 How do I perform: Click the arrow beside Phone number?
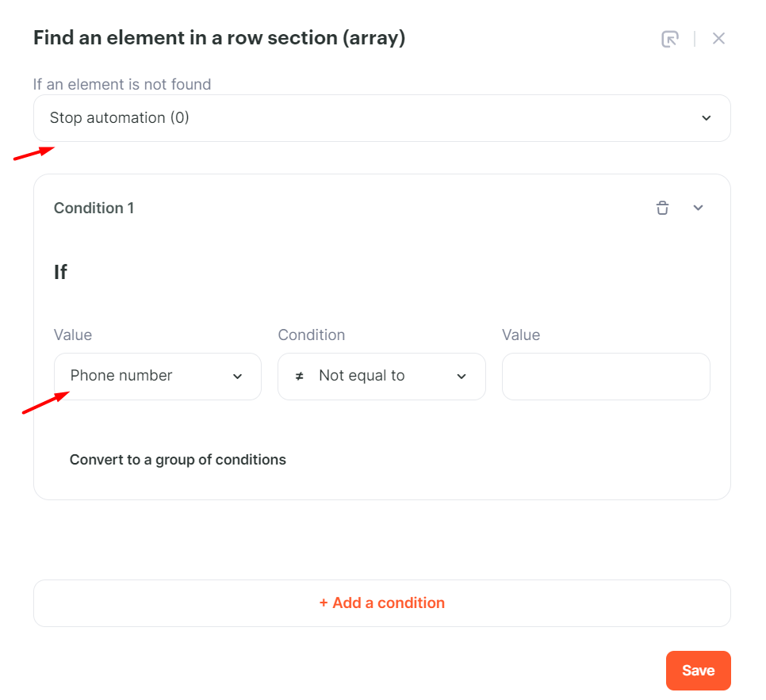(x=237, y=377)
